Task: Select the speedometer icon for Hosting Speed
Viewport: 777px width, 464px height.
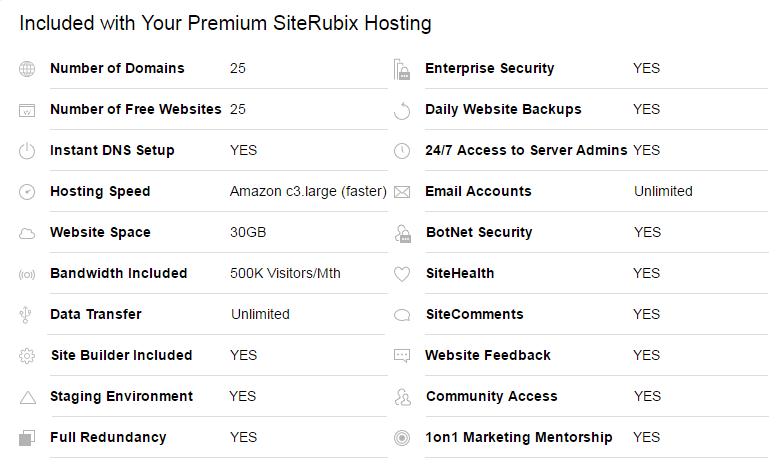Action: (27, 192)
